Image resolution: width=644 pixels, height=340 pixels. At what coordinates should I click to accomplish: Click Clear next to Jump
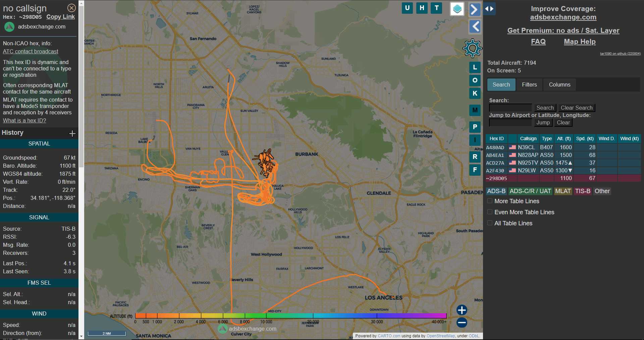(563, 122)
